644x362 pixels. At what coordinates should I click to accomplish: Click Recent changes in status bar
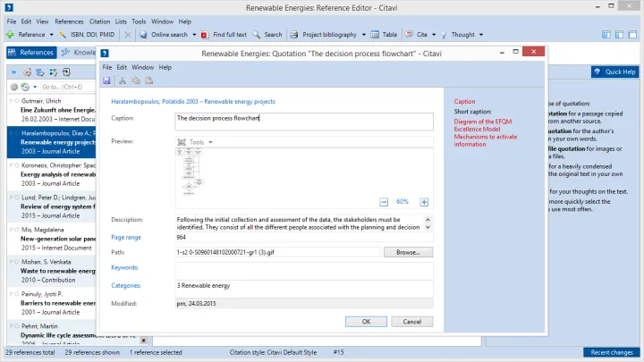[x=612, y=352]
